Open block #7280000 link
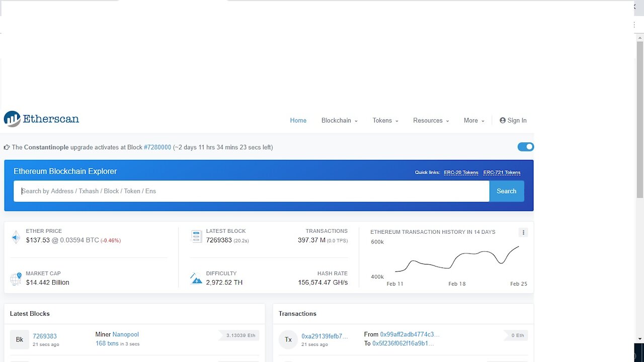The image size is (644, 362). pos(157,147)
